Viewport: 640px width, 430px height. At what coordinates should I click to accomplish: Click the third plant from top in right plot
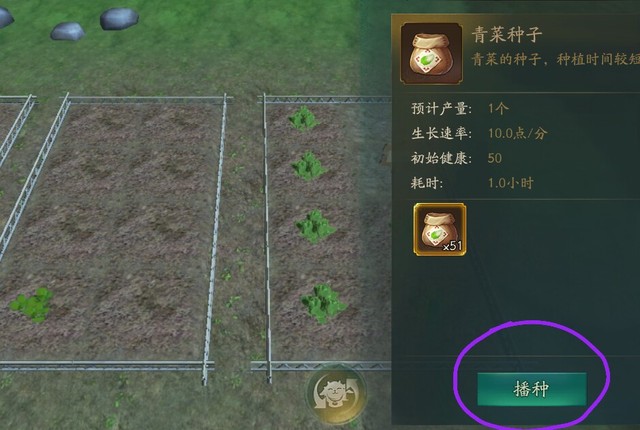(316, 226)
